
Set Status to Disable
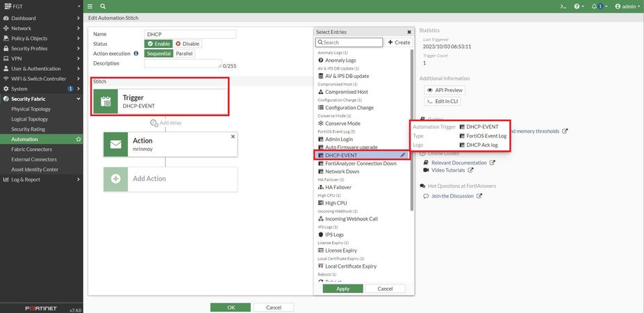click(188, 44)
